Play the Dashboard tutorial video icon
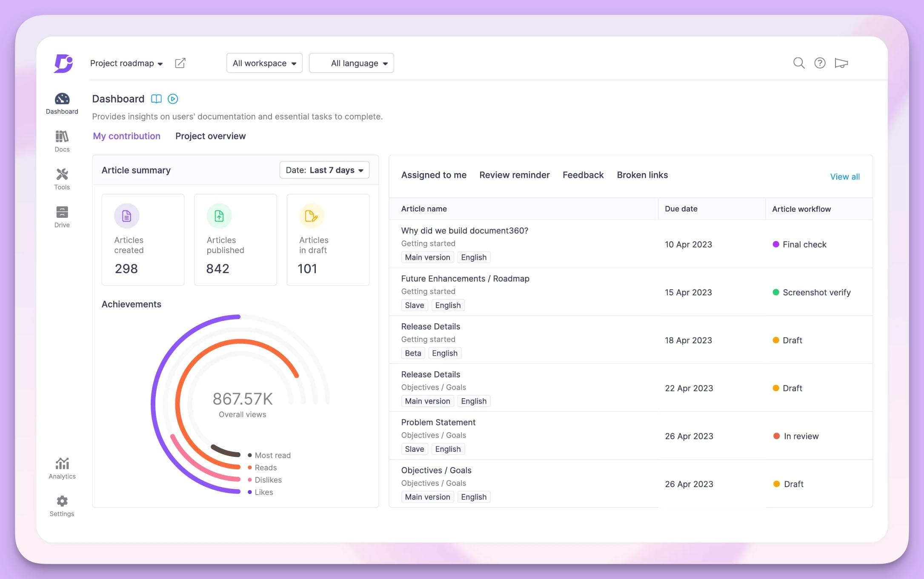924x579 pixels. point(172,99)
